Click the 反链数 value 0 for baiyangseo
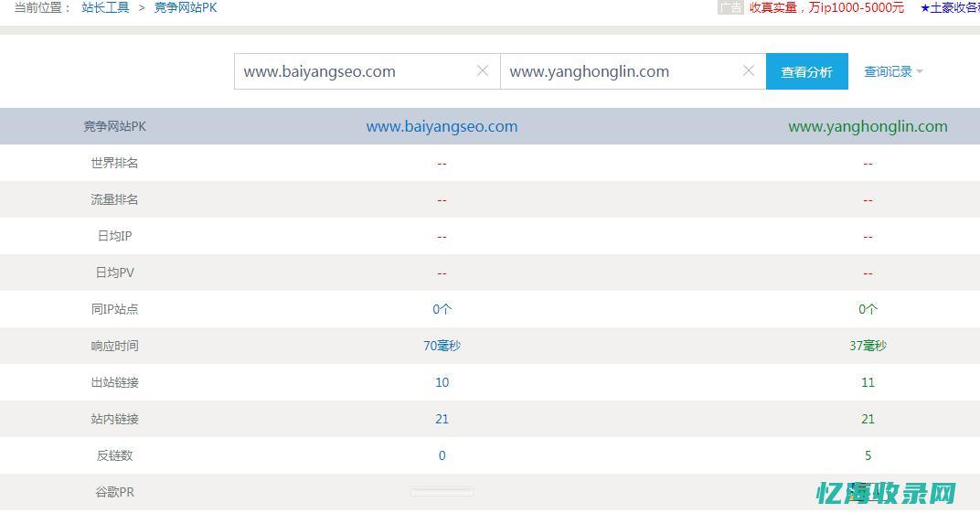This screenshot has height=513, width=980. [442, 455]
